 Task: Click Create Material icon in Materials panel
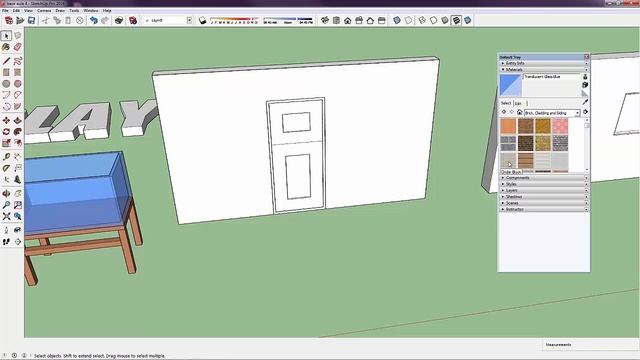coord(585,84)
